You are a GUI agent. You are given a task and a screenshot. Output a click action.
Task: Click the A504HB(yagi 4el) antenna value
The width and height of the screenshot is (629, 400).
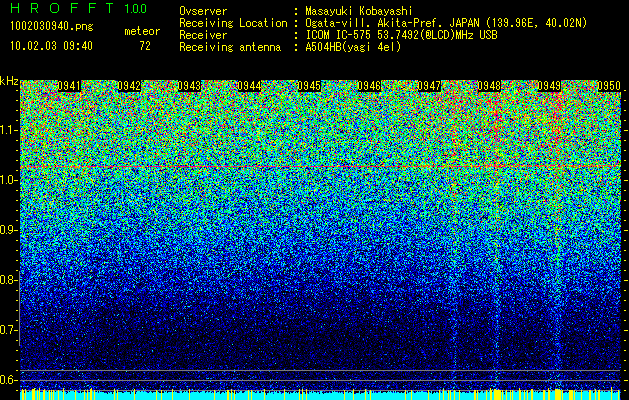(x=353, y=47)
